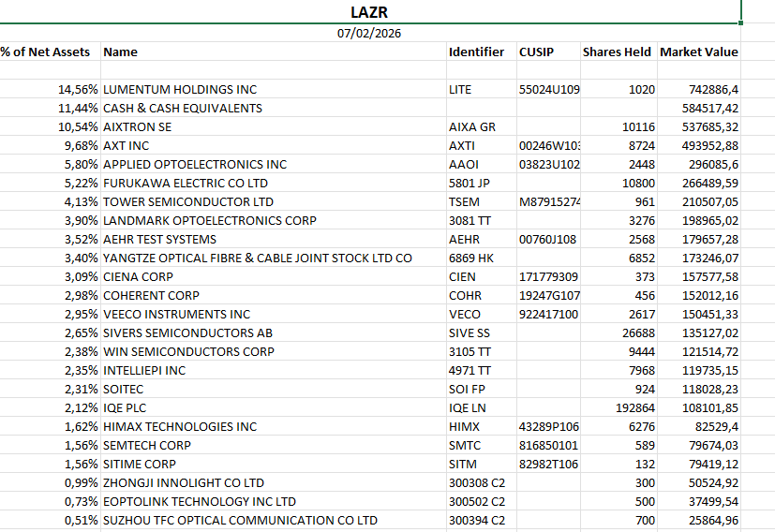Select the CUSIP cell 55024U109

coord(548,89)
